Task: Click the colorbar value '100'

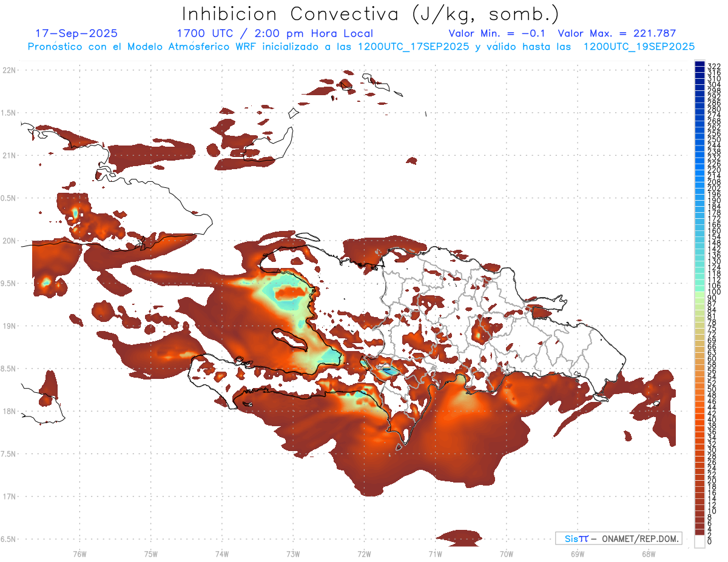Action: pos(713,292)
